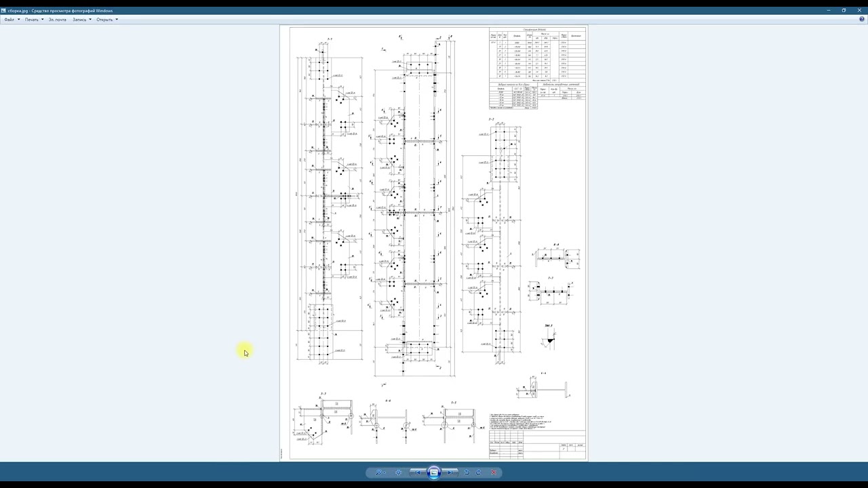868x488 pixels.
Task: Delete the image with red X
Action: [493, 472]
